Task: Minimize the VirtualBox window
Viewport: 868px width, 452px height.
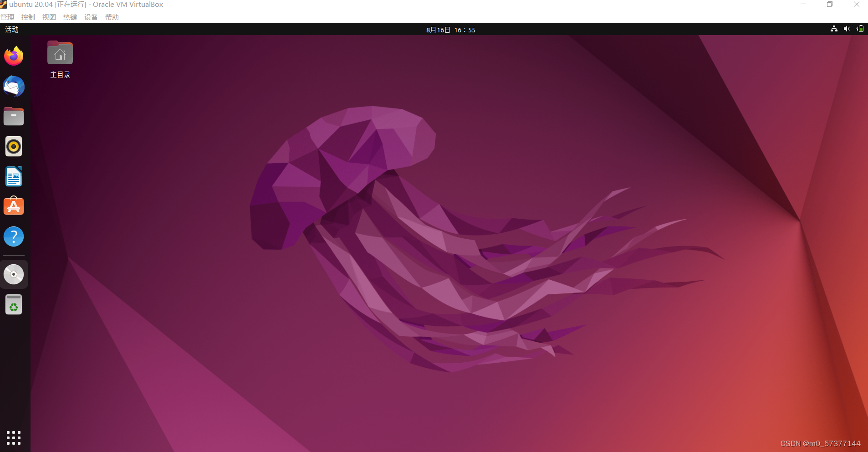Action: point(803,5)
